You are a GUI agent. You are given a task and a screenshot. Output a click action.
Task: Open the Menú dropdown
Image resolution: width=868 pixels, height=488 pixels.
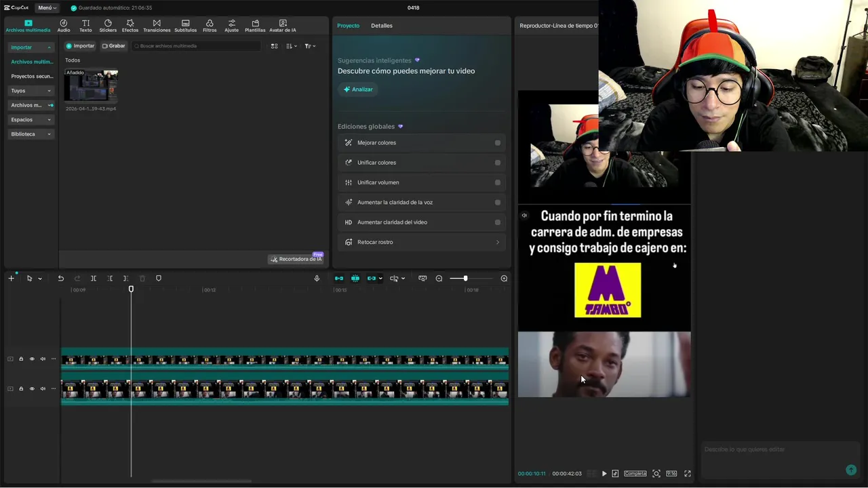47,7
